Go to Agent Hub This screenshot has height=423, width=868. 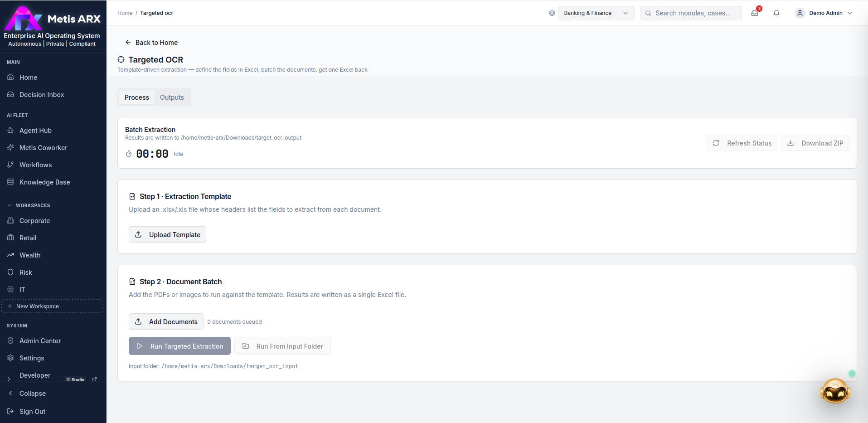click(x=53, y=131)
